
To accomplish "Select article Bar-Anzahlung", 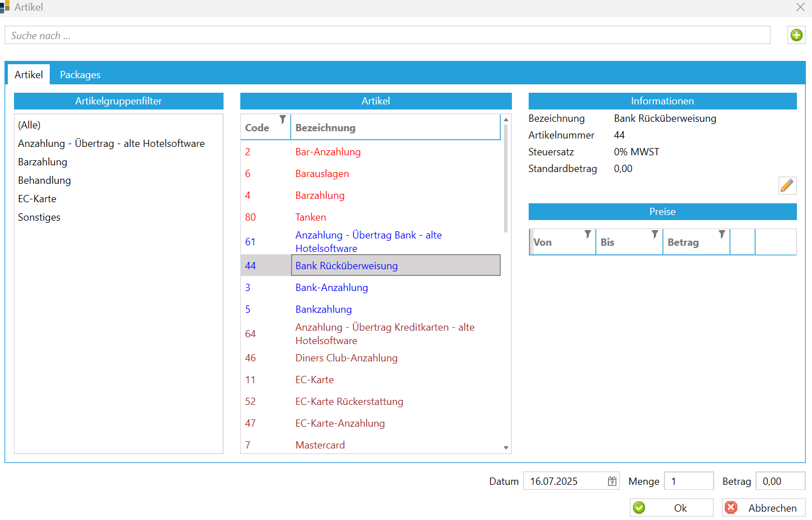I will tap(328, 152).
